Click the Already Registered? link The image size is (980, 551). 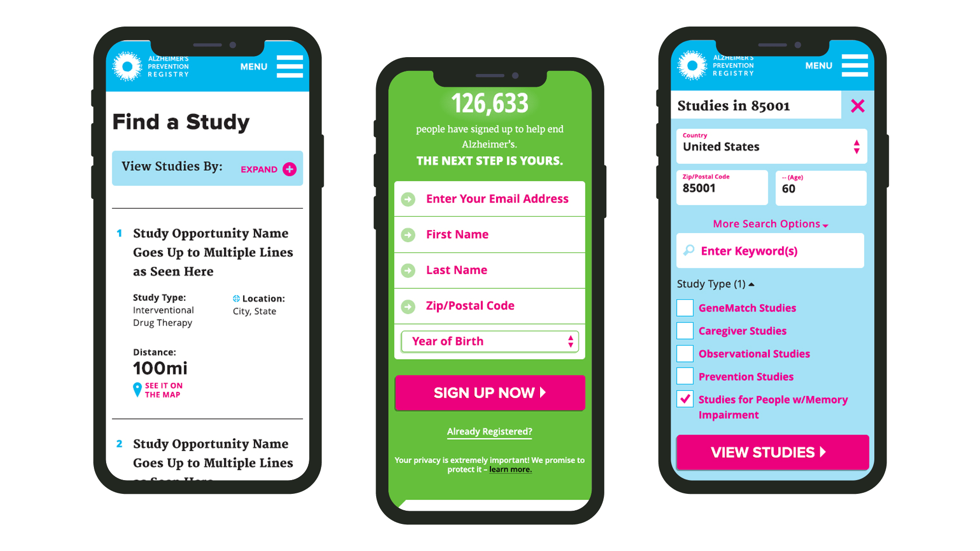click(489, 431)
